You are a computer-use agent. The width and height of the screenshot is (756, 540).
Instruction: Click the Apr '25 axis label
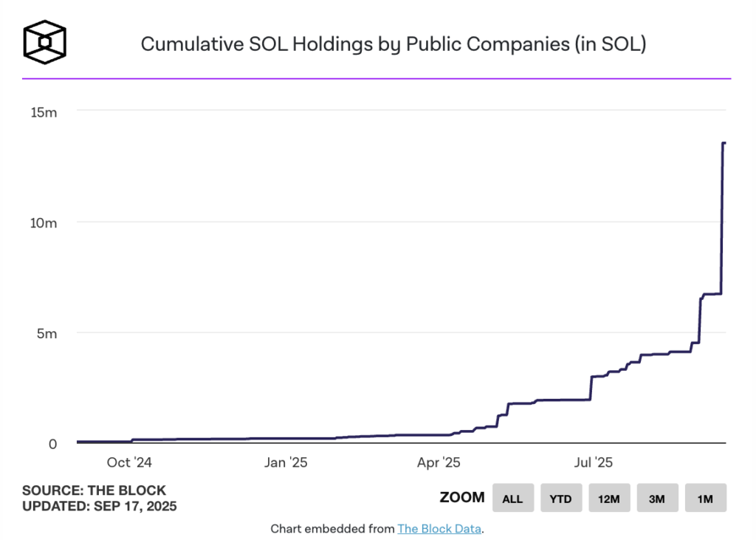tap(439, 462)
